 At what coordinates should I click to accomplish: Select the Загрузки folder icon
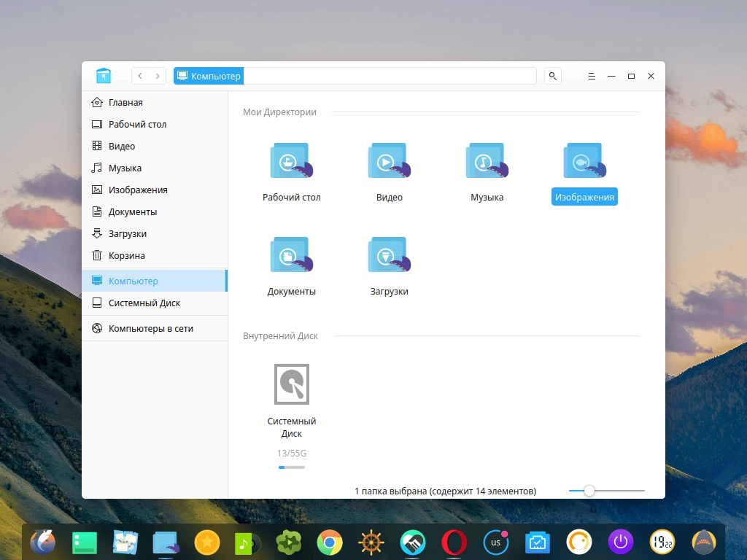(x=390, y=254)
